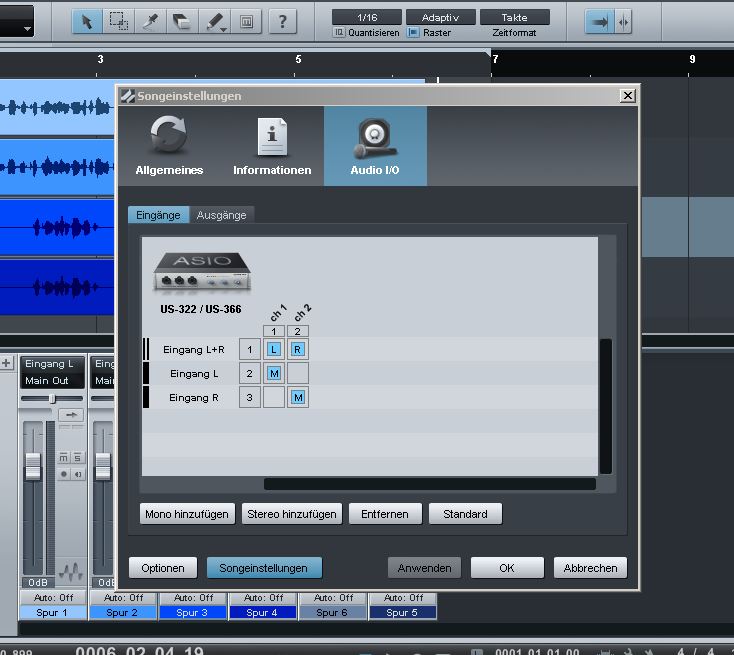Click the ASIO US-322 / US-366 device image
Image resolution: width=734 pixels, height=655 pixels.
(202, 272)
